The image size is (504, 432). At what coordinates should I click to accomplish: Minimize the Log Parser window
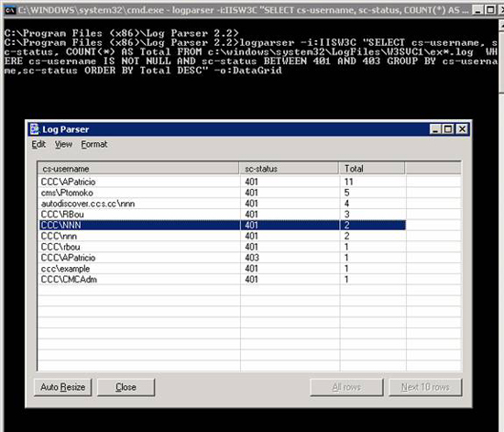point(435,129)
